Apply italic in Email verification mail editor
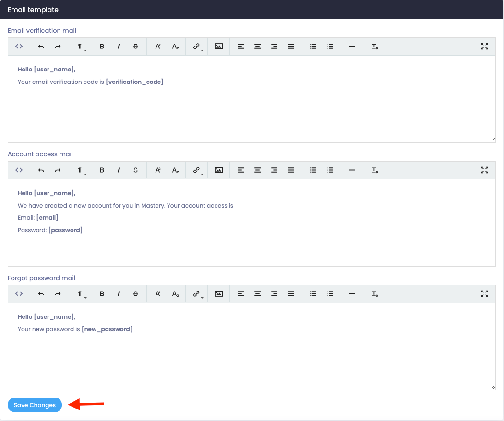 (x=119, y=47)
